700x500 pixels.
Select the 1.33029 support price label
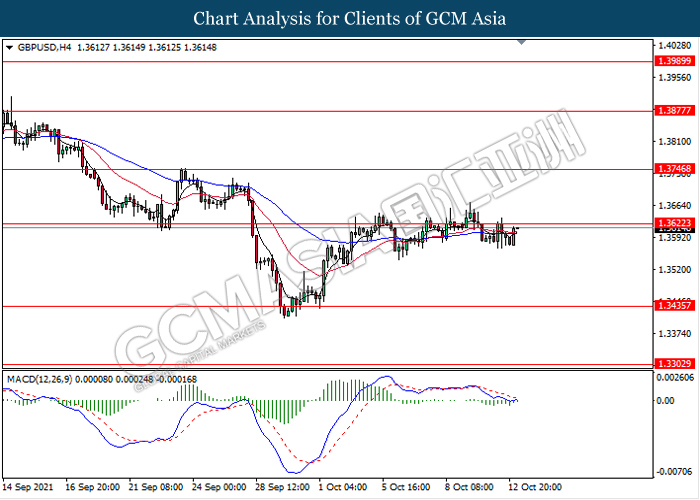[x=675, y=364]
